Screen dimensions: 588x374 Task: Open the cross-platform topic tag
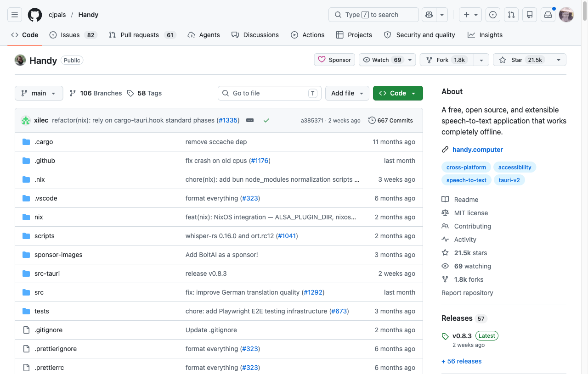coord(466,167)
